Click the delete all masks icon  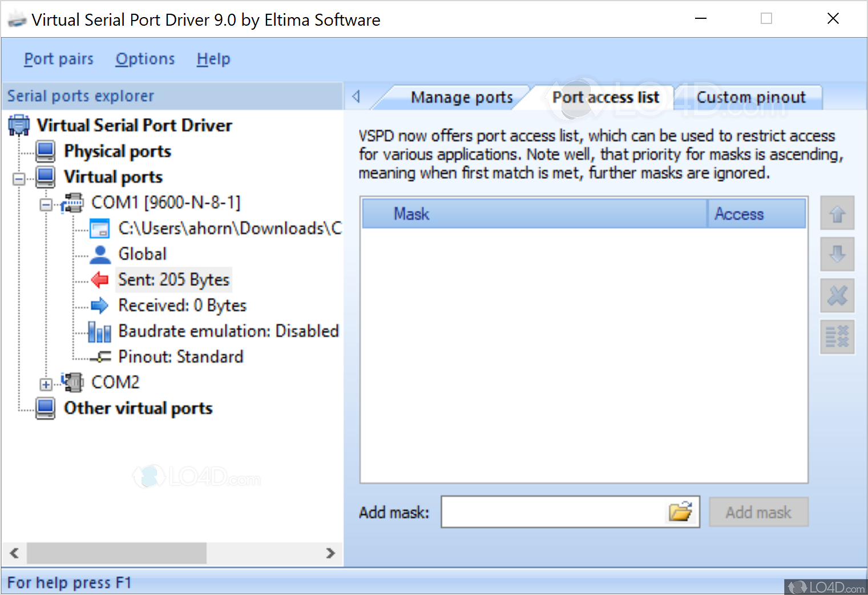tap(837, 337)
